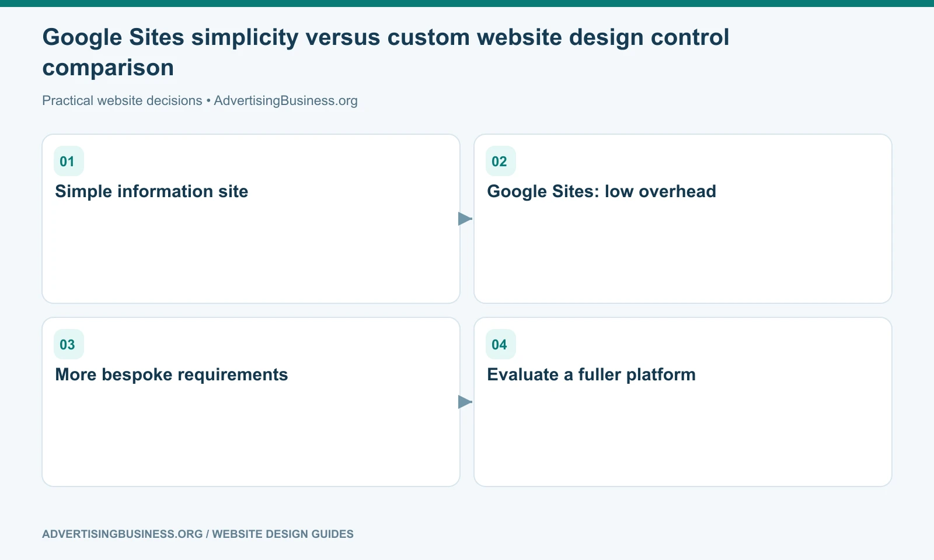Click the 02 step badge
The image size is (934, 560).
tap(501, 161)
